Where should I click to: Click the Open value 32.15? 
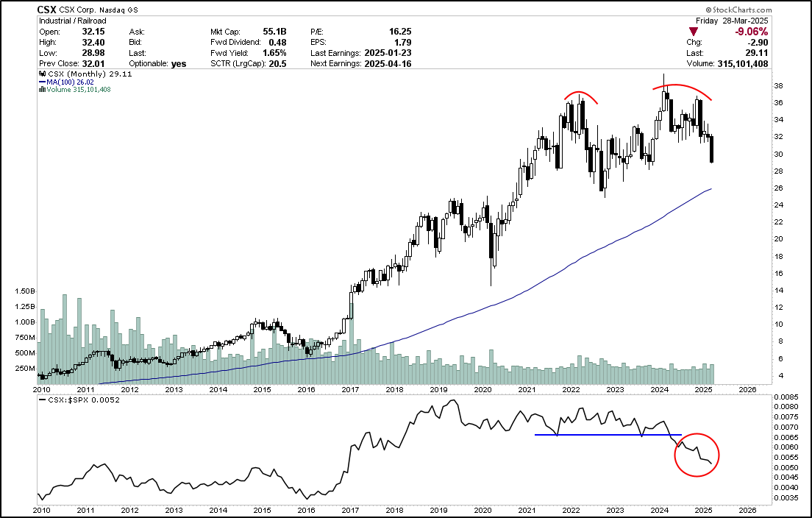[x=93, y=32]
